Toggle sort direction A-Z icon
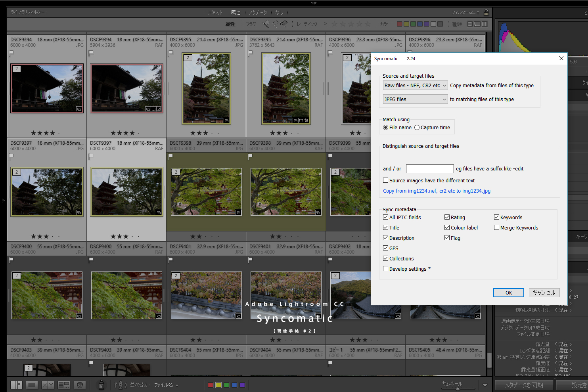The width and height of the screenshot is (588, 392). click(121, 385)
